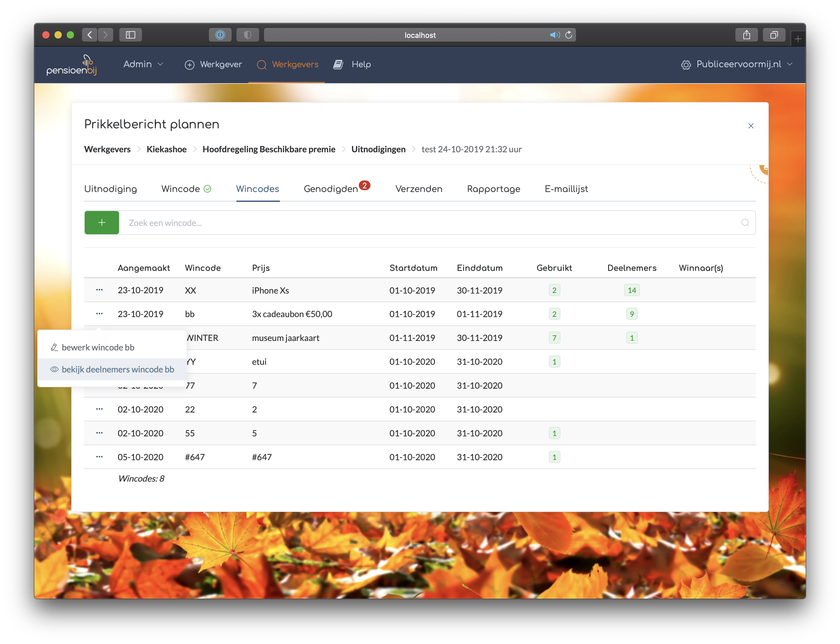Image resolution: width=840 pixels, height=644 pixels.
Task: Expand the Admin dropdown menu
Action: (x=143, y=65)
